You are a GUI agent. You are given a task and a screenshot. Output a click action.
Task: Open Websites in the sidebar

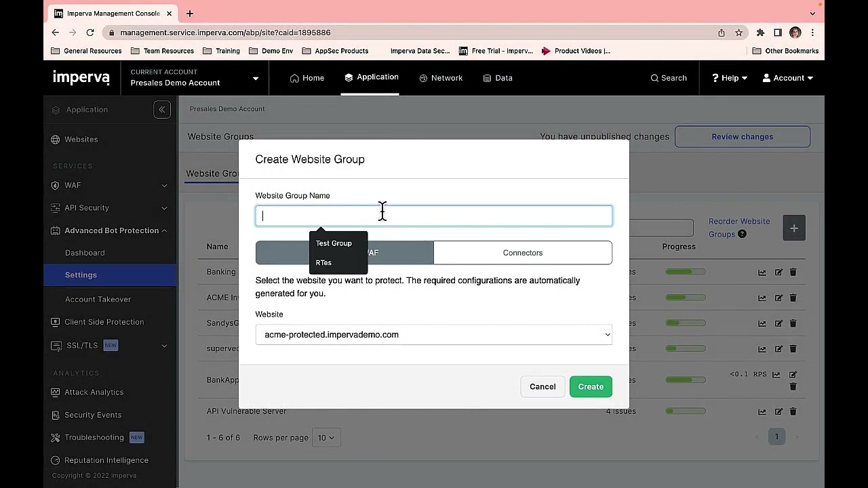tap(81, 139)
